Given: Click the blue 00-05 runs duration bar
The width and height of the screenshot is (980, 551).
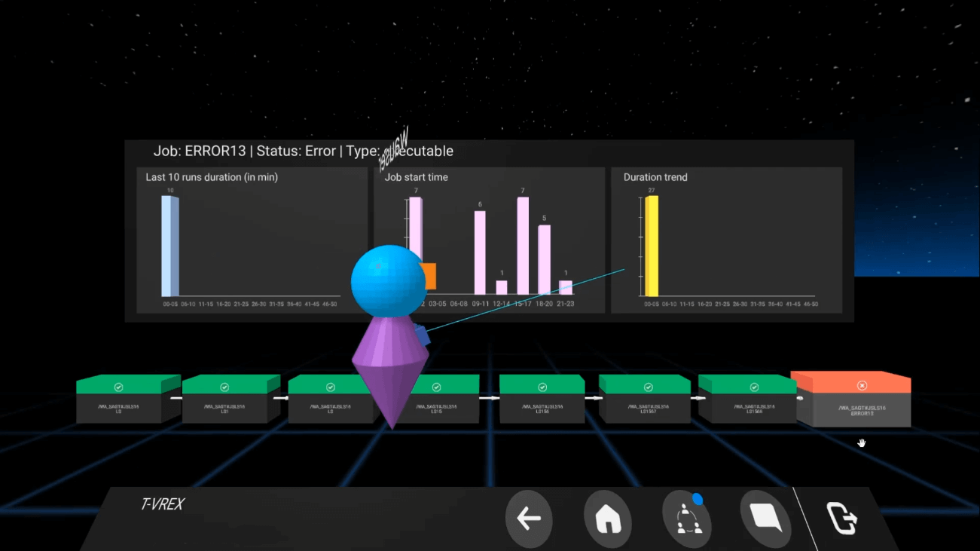Looking at the screenshot, I should pyautogui.click(x=169, y=246).
